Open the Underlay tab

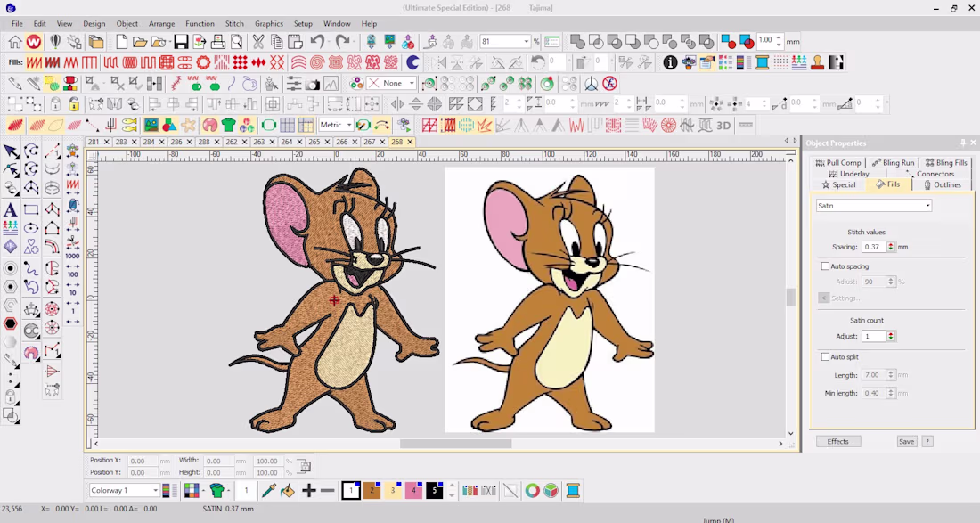point(849,174)
